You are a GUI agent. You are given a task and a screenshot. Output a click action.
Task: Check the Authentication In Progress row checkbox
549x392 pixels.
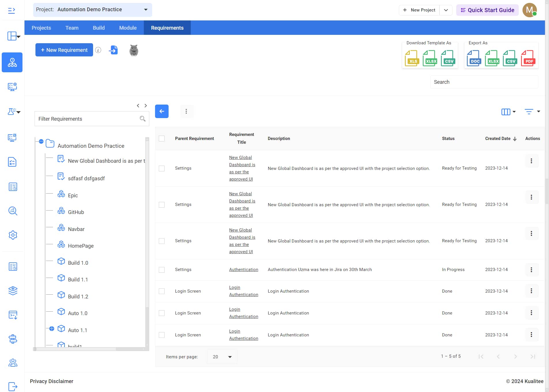coord(162,270)
